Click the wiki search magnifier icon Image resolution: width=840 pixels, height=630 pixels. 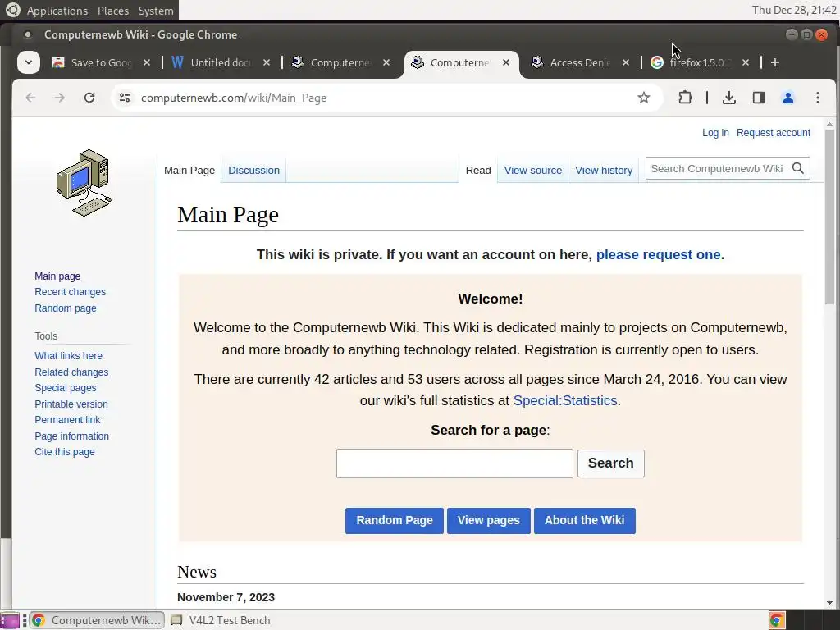pos(797,169)
